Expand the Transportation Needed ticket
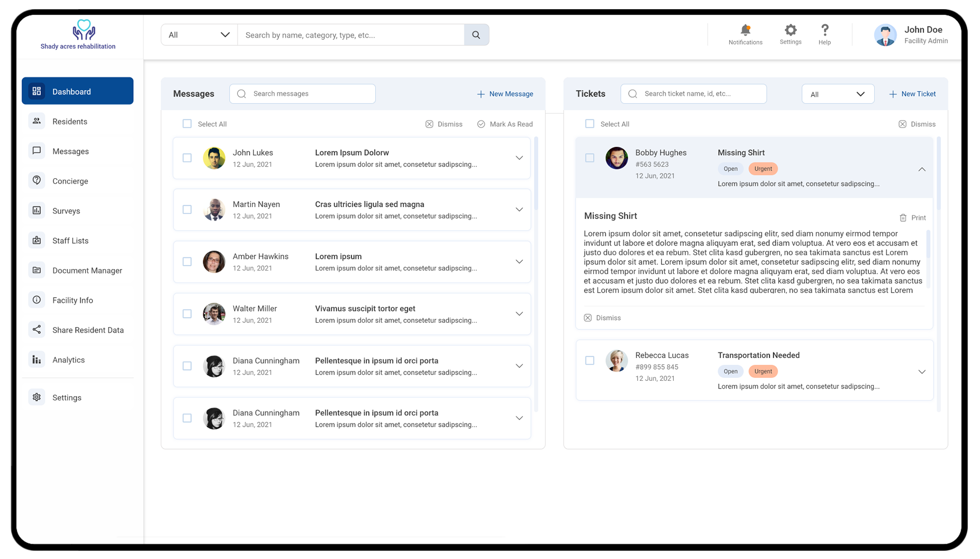 pyautogui.click(x=922, y=372)
